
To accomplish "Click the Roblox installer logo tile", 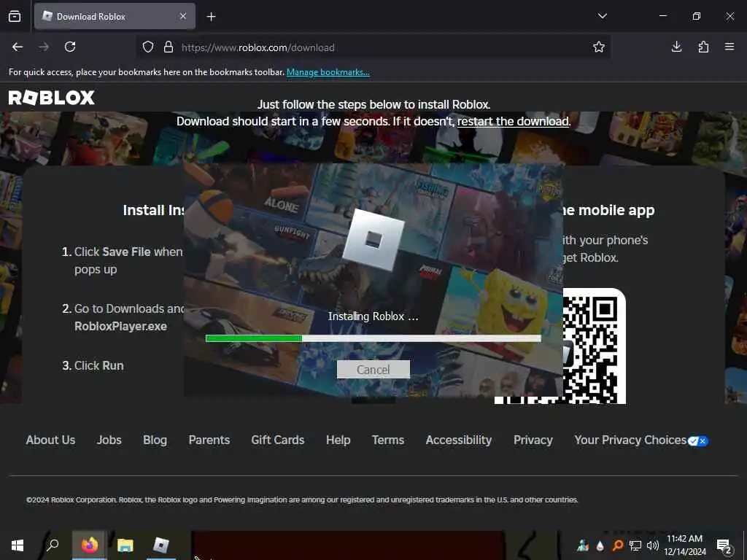I will [373, 240].
